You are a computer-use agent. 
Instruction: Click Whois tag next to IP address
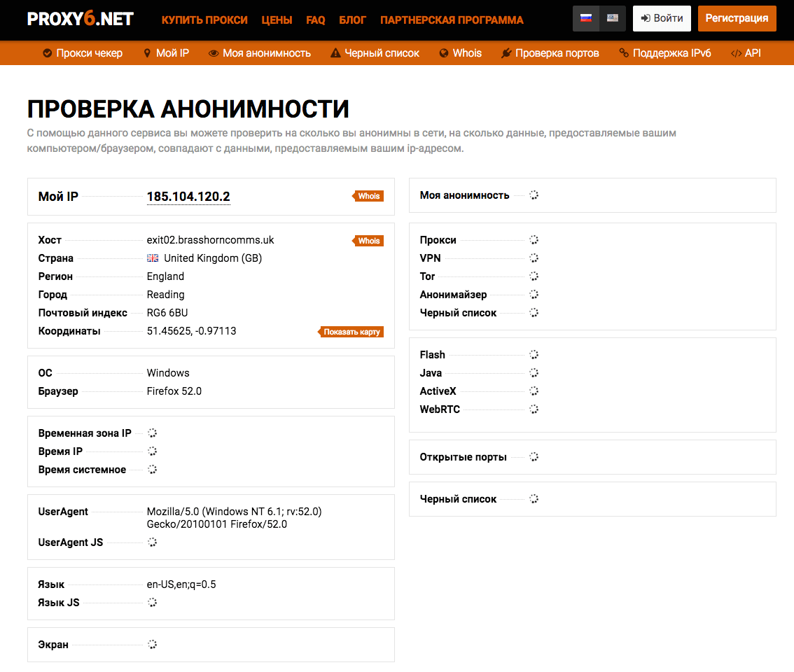[368, 196]
